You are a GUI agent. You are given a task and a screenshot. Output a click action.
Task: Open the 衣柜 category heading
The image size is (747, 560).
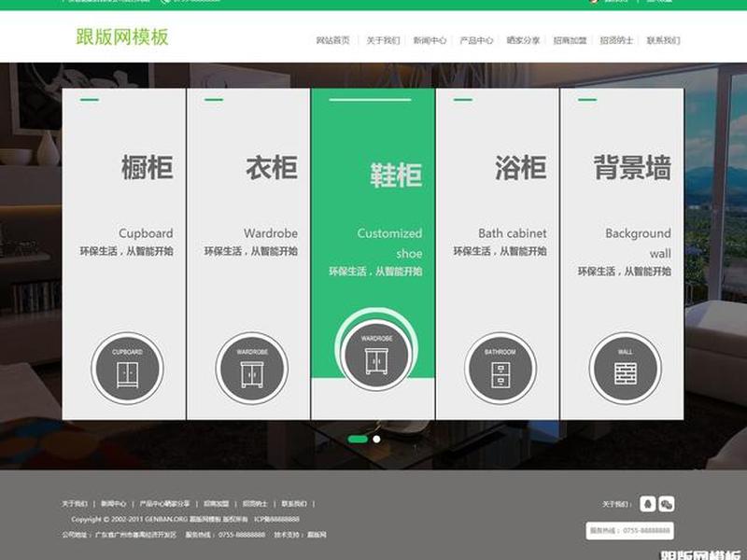(x=272, y=167)
